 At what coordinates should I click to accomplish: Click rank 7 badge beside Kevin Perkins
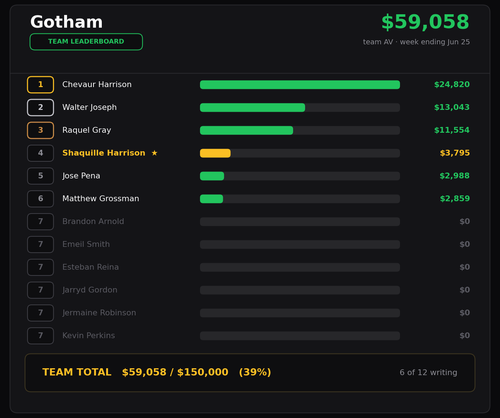(x=40, y=336)
